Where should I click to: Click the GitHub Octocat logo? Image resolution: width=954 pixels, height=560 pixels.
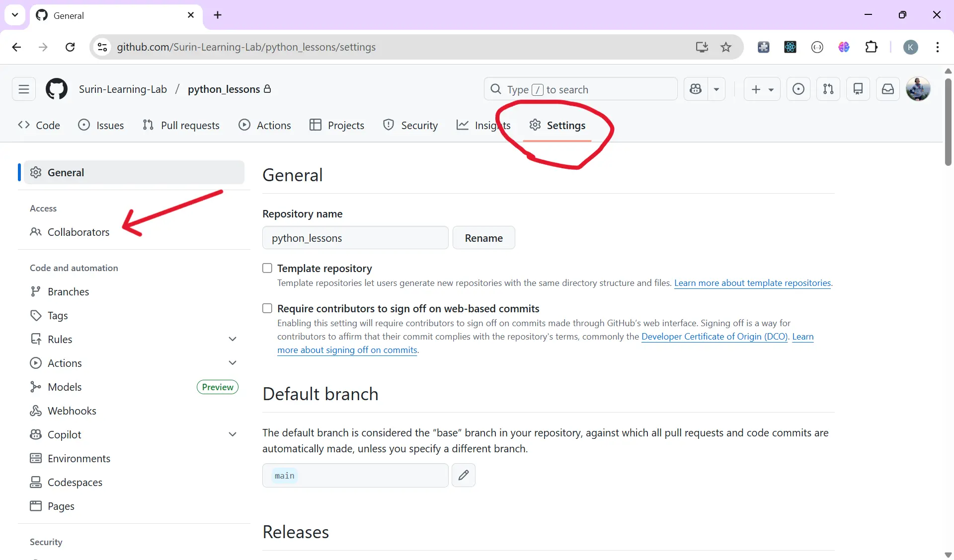click(x=57, y=89)
